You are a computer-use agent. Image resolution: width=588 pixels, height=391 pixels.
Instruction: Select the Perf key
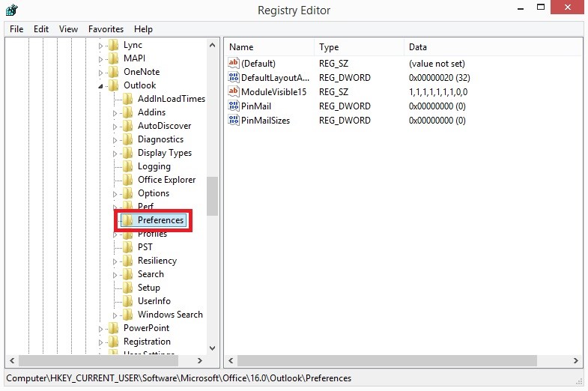click(145, 207)
